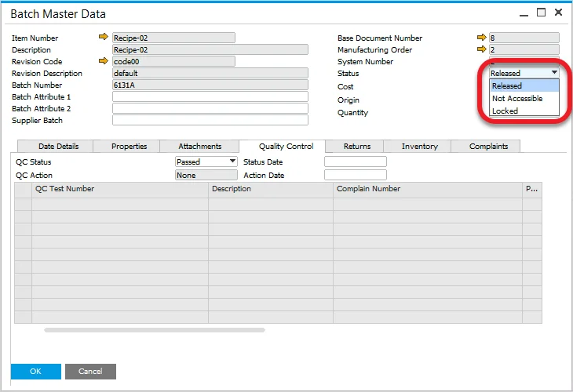573x392 pixels.
Task: Expand the QC Status Passed dropdown
Action: [x=232, y=162]
